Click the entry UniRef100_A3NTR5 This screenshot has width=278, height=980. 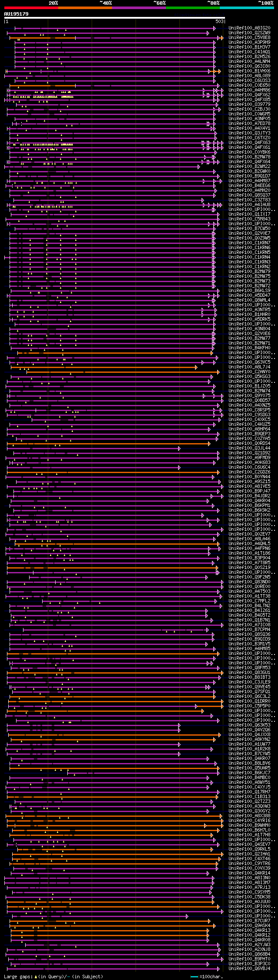click(249, 309)
